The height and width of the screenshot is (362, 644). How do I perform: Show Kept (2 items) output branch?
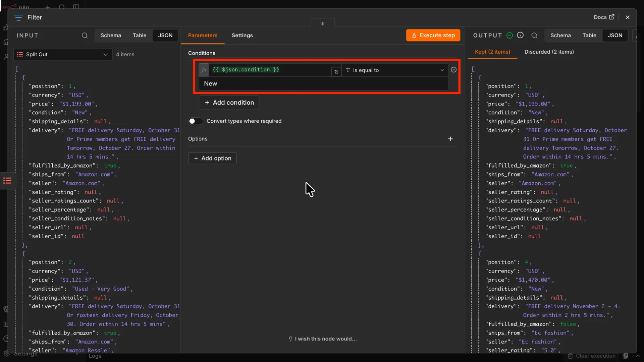492,52
